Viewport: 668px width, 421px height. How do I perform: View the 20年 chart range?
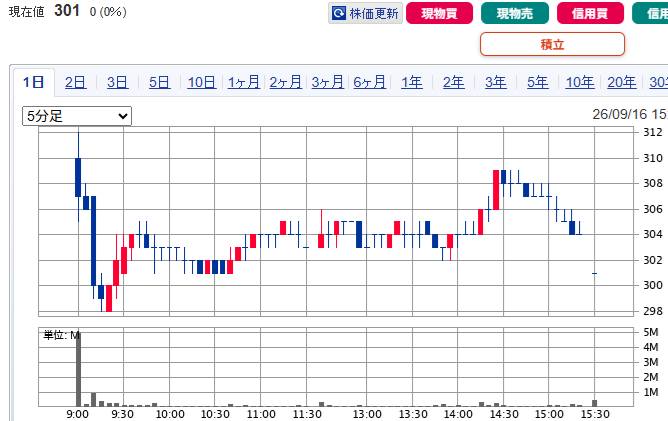[622, 82]
